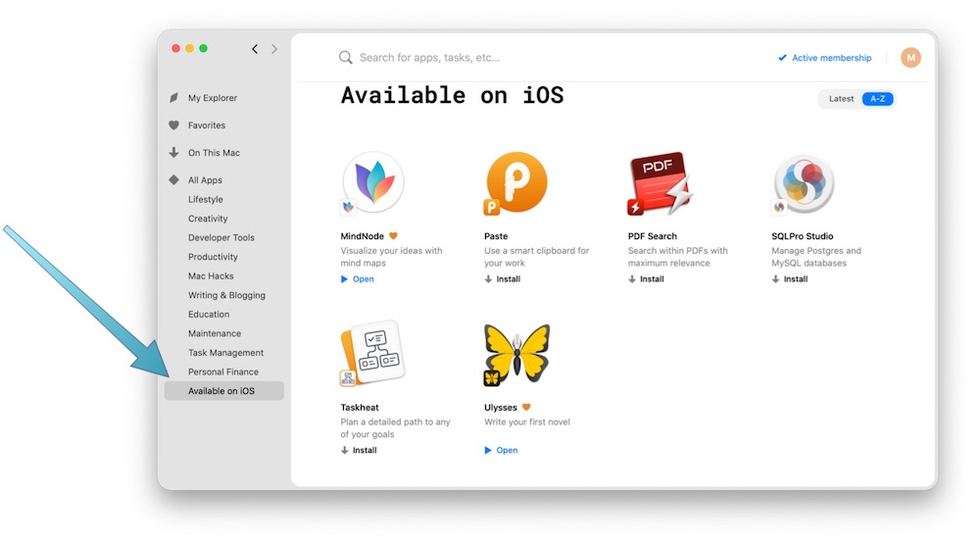Select the Lifestyle category
Screen dimensions: 980x544
point(206,200)
